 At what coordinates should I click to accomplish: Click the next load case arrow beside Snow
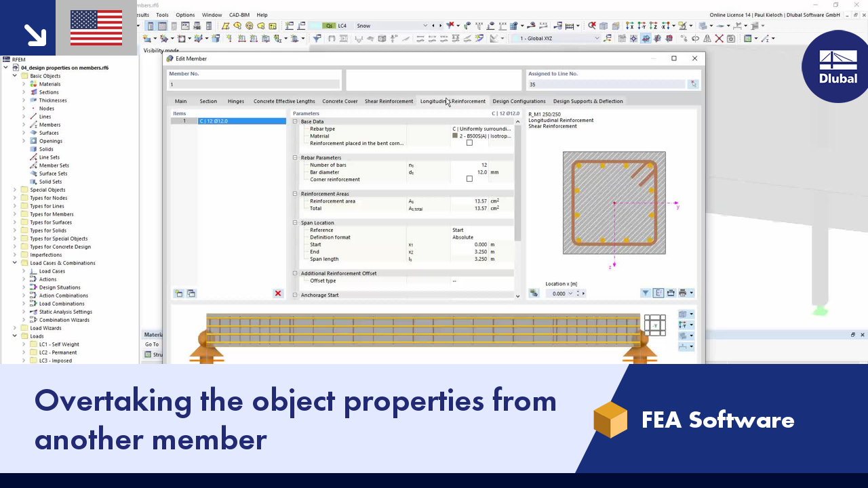pos(439,26)
